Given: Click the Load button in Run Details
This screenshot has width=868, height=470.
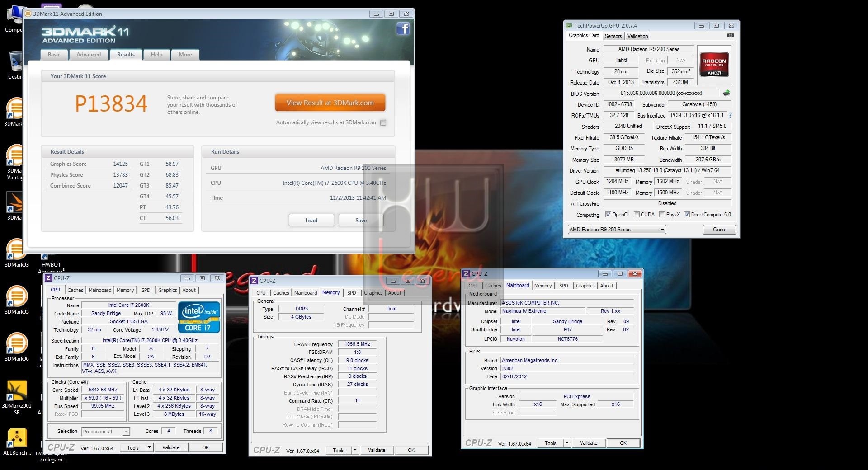Looking at the screenshot, I should 311,220.
